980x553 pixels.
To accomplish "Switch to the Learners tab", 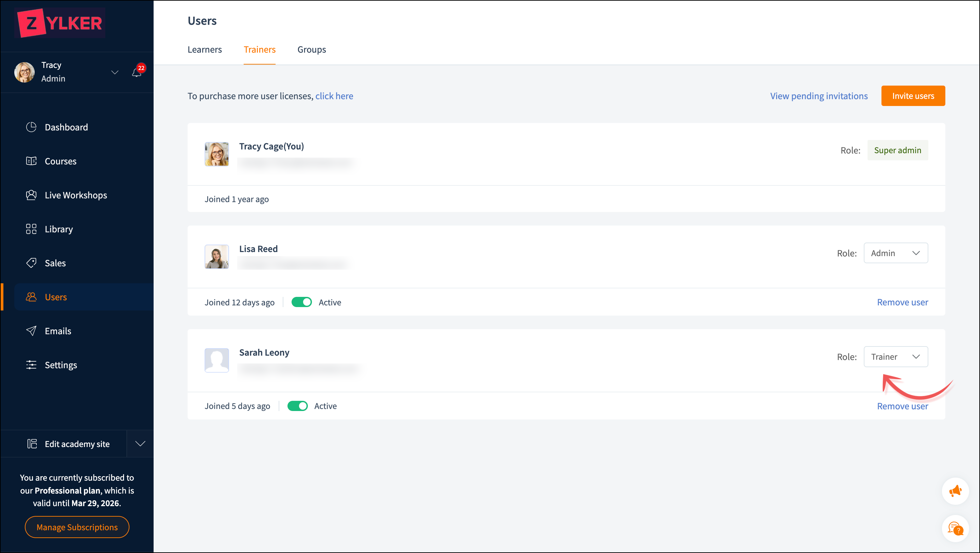I will [204, 50].
